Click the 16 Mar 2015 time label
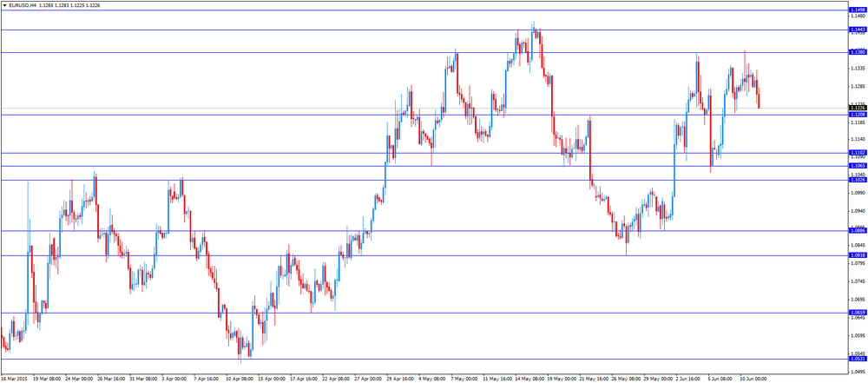Screen dimensions: 868x383 [14, 379]
